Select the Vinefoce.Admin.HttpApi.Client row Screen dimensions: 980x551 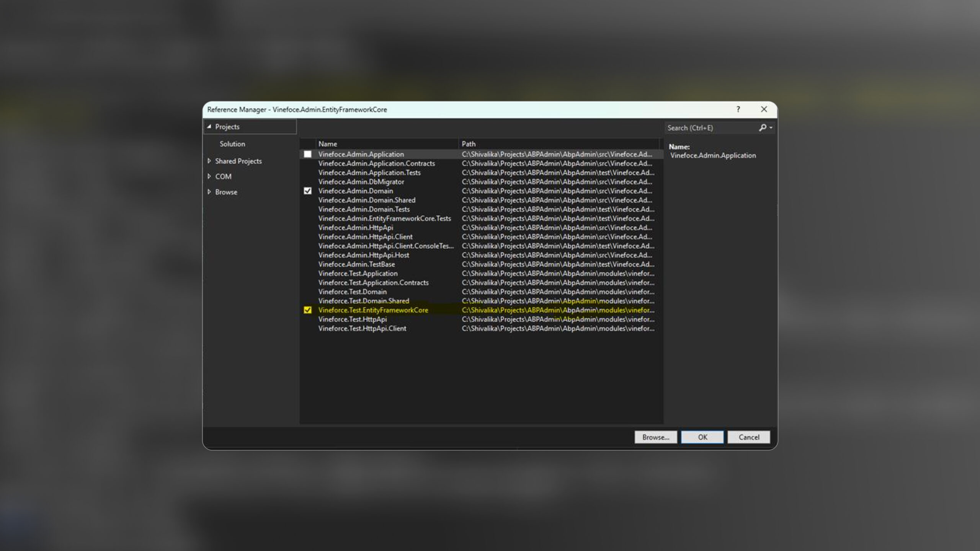click(481, 237)
